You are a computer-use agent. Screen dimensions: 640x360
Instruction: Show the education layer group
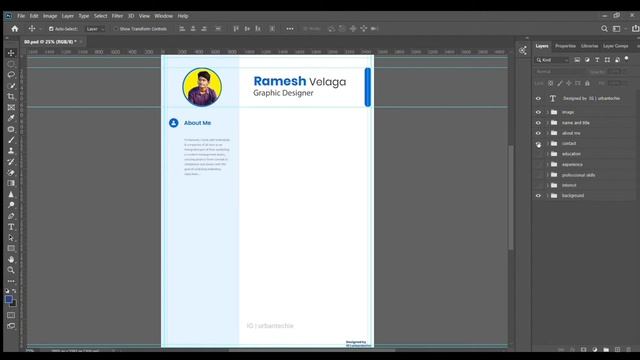coord(538,154)
